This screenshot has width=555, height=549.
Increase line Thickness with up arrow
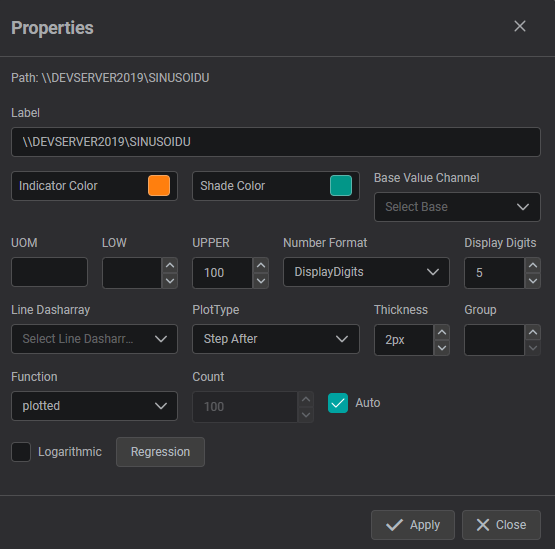[x=442, y=332]
